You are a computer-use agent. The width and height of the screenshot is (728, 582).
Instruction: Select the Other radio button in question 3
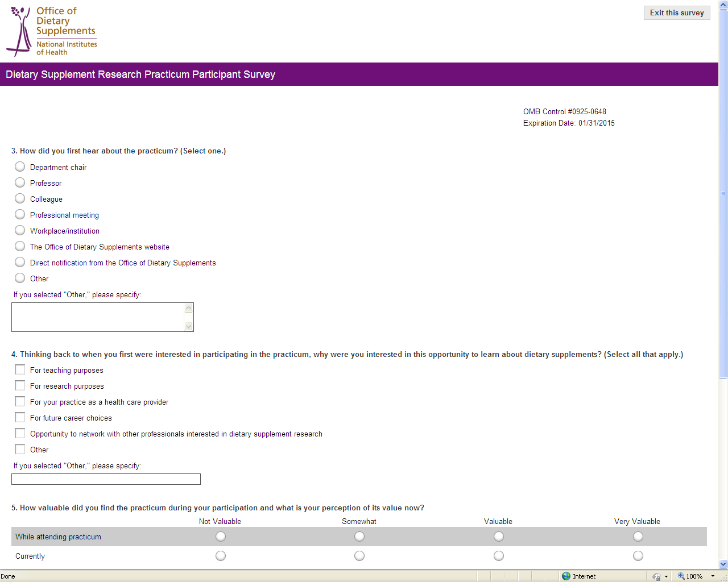(20, 278)
